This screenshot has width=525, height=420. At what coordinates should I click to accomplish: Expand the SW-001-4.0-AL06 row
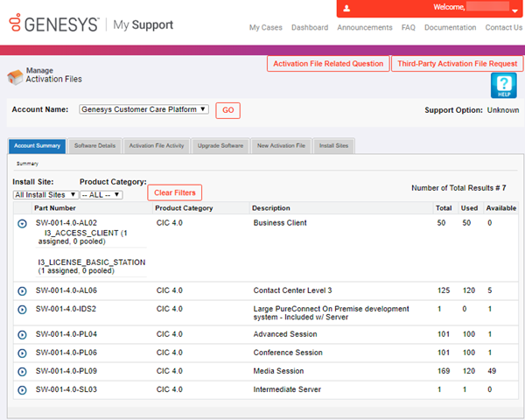tap(22, 291)
